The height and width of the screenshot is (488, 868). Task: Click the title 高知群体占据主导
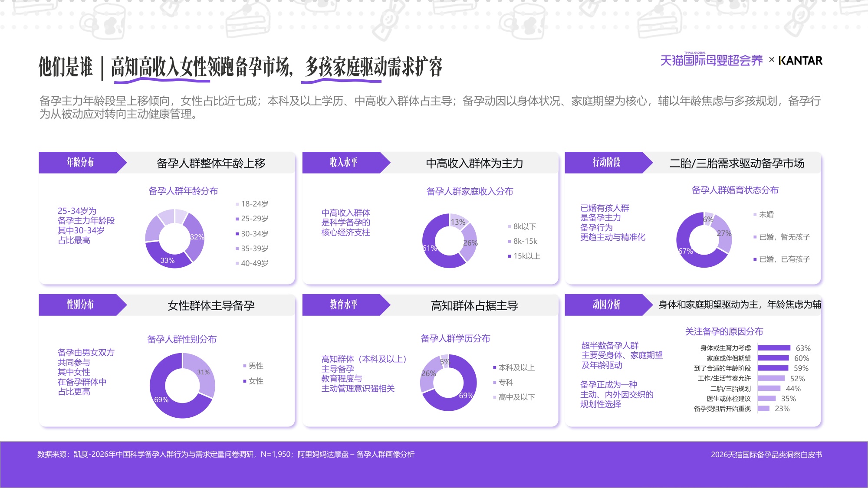tap(474, 305)
